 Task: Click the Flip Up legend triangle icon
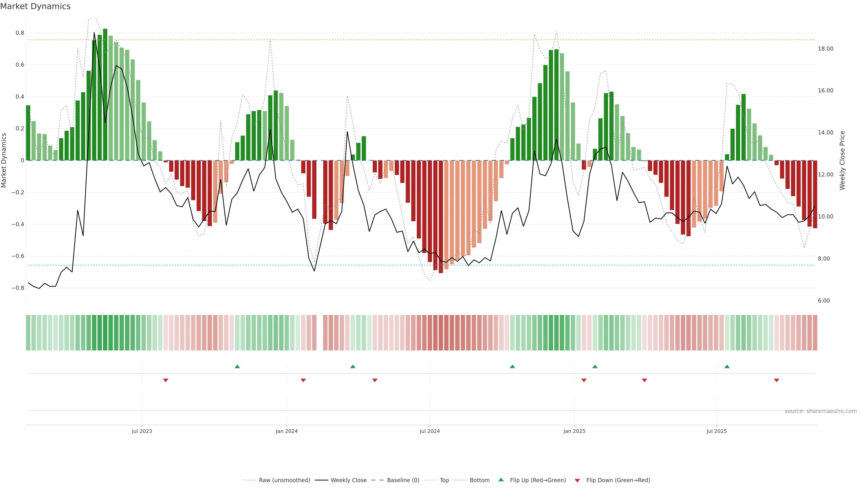click(x=501, y=480)
